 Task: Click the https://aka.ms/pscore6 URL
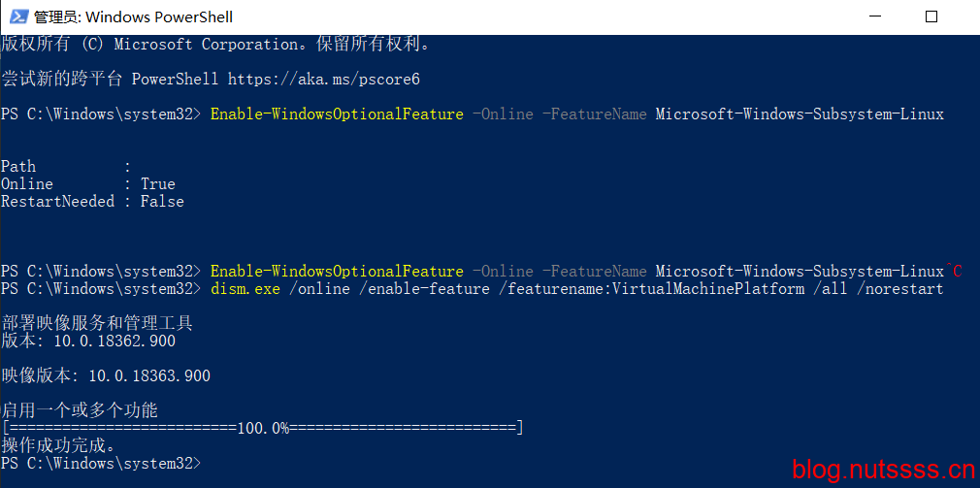(324, 80)
